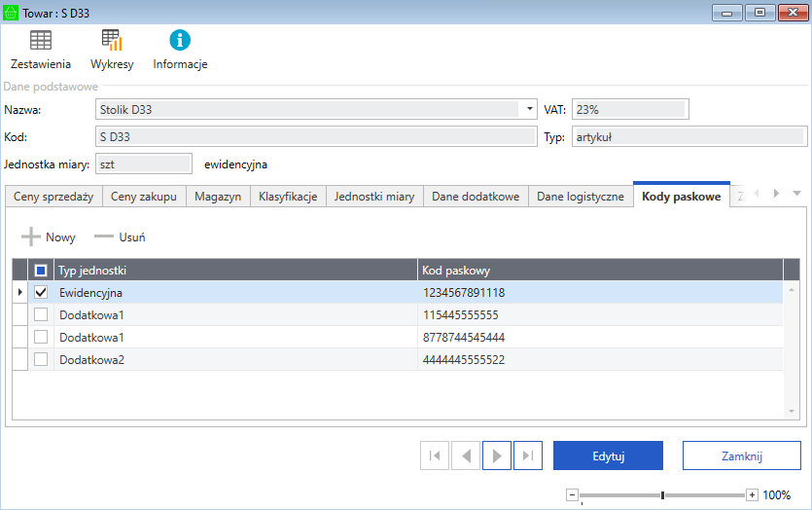Click the zoom slider handle
This screenshot has height=510, width=812.
click(x=662, y=495)
